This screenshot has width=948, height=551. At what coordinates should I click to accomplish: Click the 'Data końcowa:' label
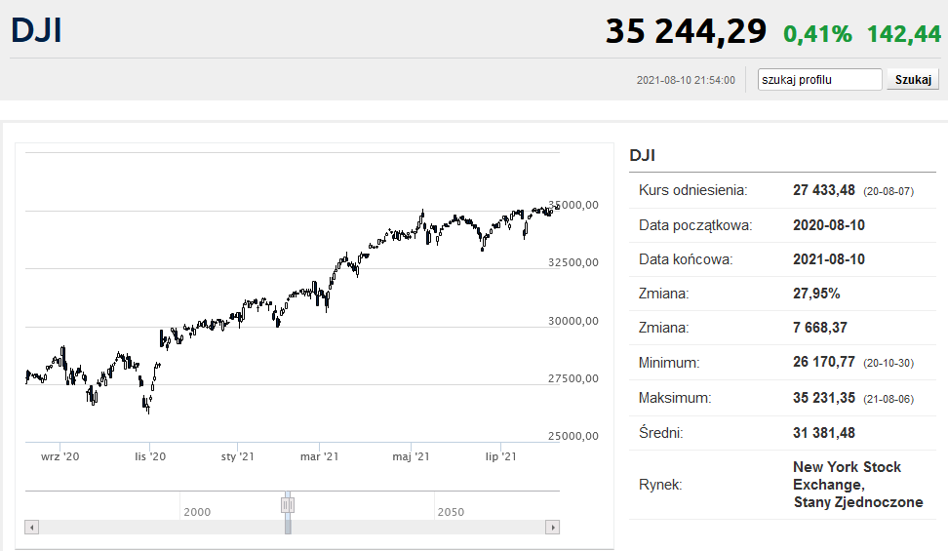pyautogui.click(x=686, y=259)
